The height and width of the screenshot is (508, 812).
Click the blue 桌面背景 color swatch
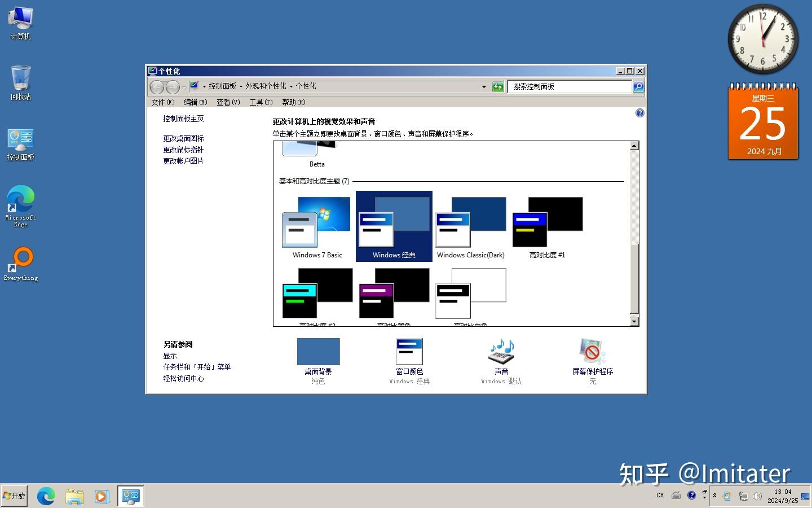pos(317,351)
